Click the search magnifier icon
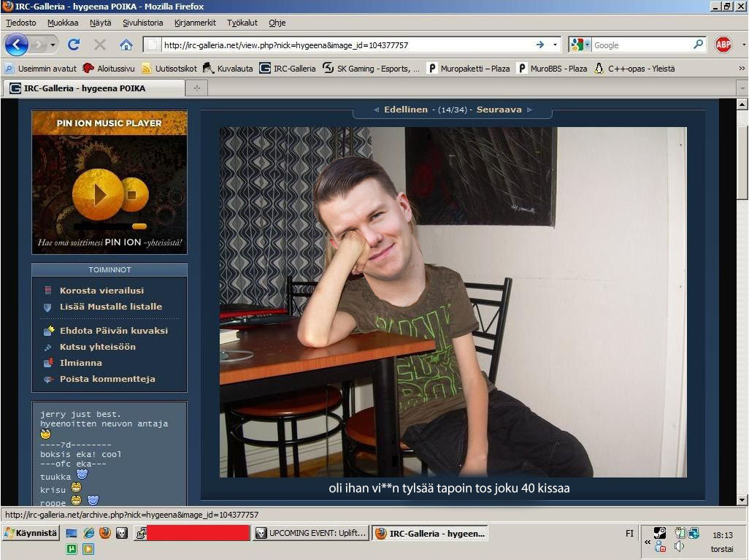The image size is (749, 560). point(699,45)
